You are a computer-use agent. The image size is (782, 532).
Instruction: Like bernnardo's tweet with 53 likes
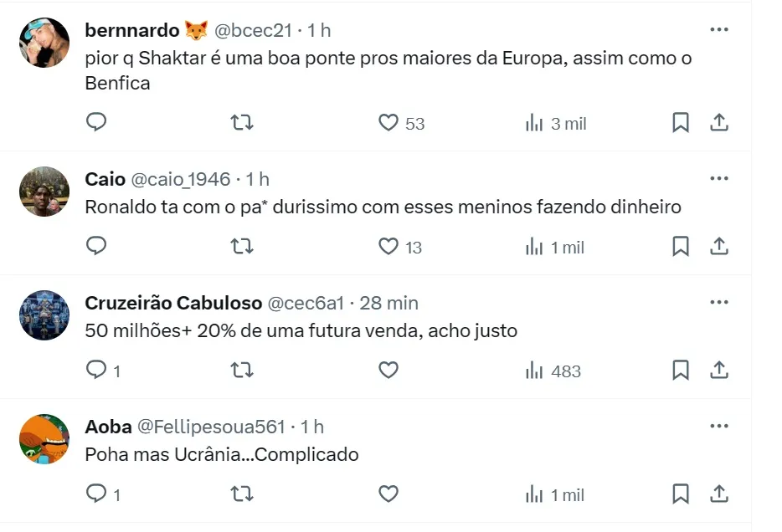tap(388, 123)
